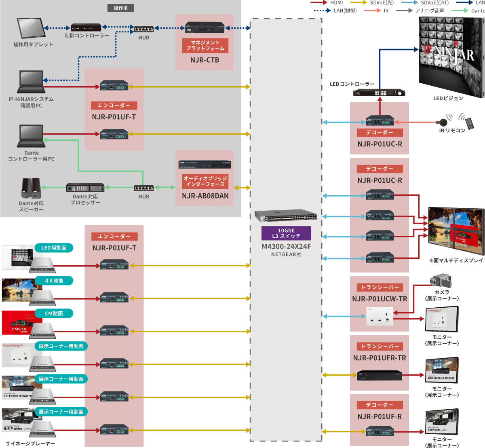Click the white NJR-P01UCW-TR wall plate device
This screenshot has height=448, width=485.
click(x=379, y=316)
